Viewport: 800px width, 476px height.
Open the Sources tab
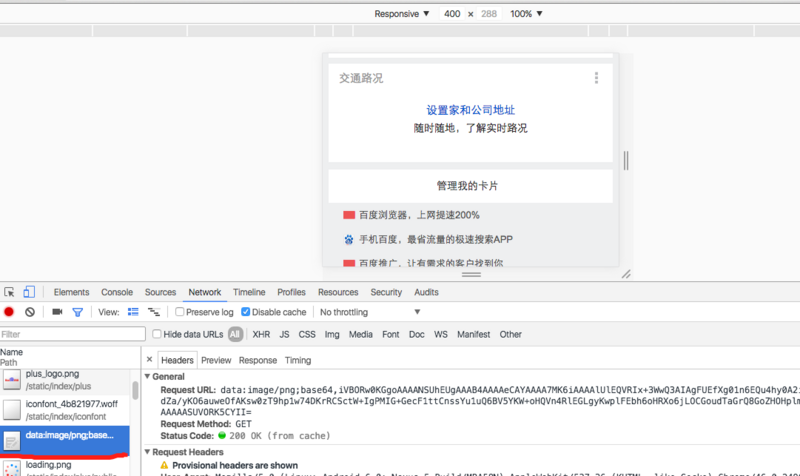coord(160,292)
